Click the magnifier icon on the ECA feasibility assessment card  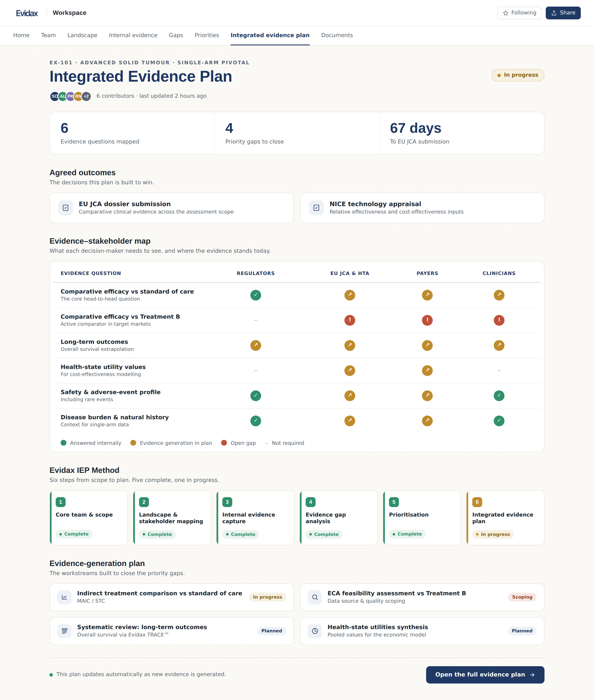(x=315, y=597)
